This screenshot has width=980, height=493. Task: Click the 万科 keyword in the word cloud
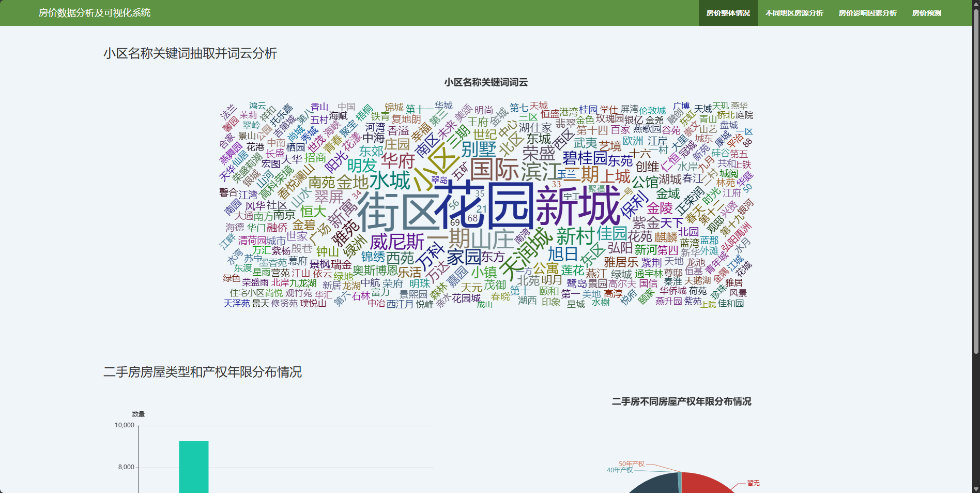point(430,256)
